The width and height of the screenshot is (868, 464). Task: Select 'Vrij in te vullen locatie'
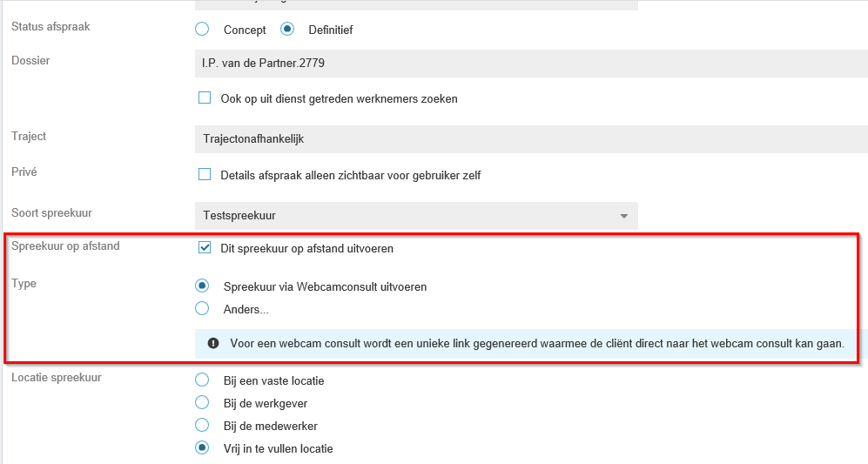click(203, 448)
